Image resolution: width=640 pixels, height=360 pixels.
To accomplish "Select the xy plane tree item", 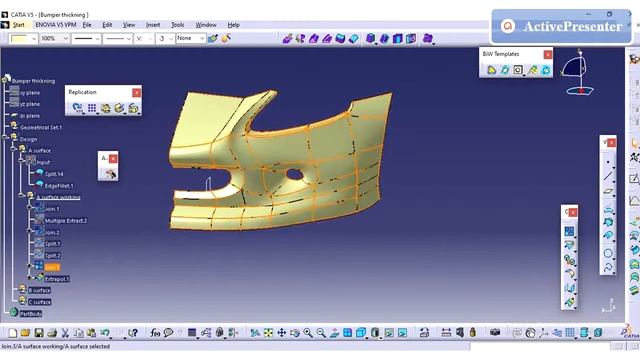I will [30, 93].
